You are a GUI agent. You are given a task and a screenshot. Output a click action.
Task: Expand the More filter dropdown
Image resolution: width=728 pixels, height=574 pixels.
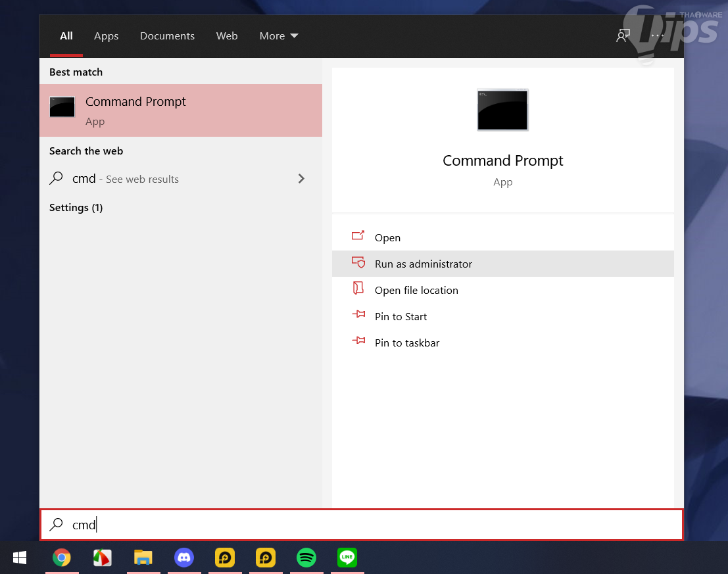[x=279, y=36]
